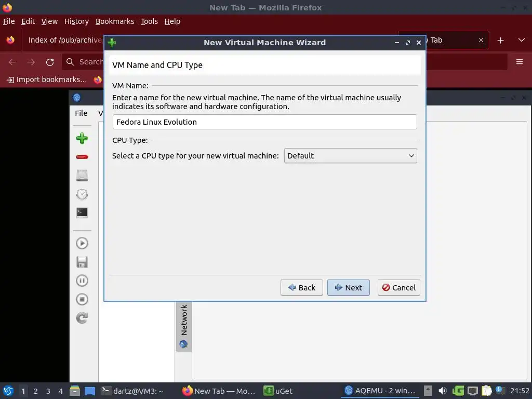Open Firefox View menu
This screenshot has width=532, height=399.
pos(49,21)
